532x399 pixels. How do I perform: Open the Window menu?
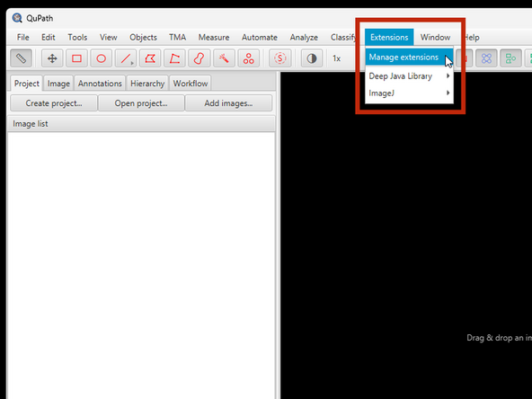[x=435, y=38]
